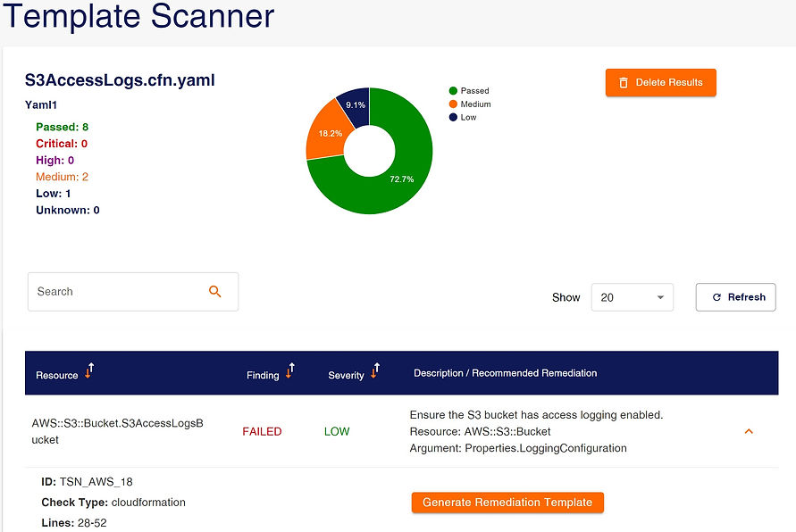Click the Resource column header
The width and height of the screenshot is (796, 532).
click(x=57, y=375)
